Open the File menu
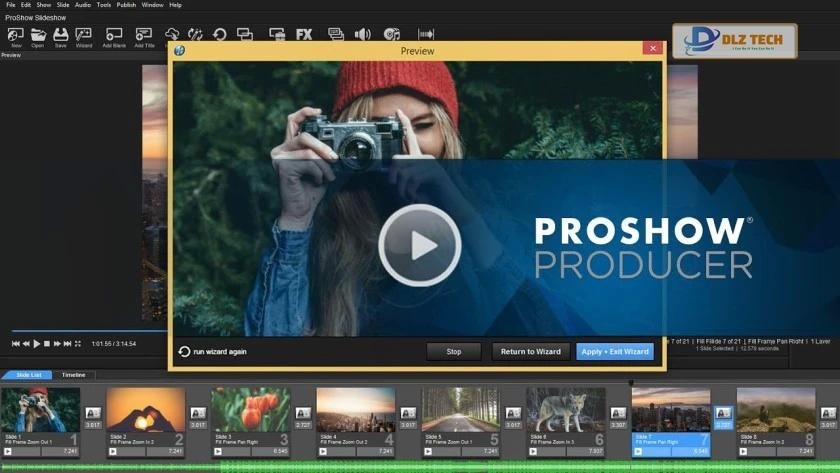This screenshot has height=473, width=840. [x=11, y=5]
